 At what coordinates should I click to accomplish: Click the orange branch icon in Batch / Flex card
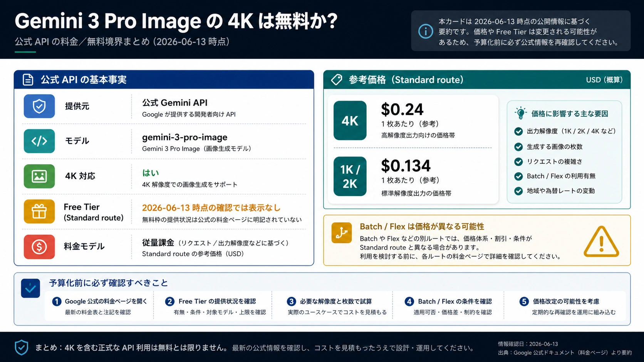342,233
